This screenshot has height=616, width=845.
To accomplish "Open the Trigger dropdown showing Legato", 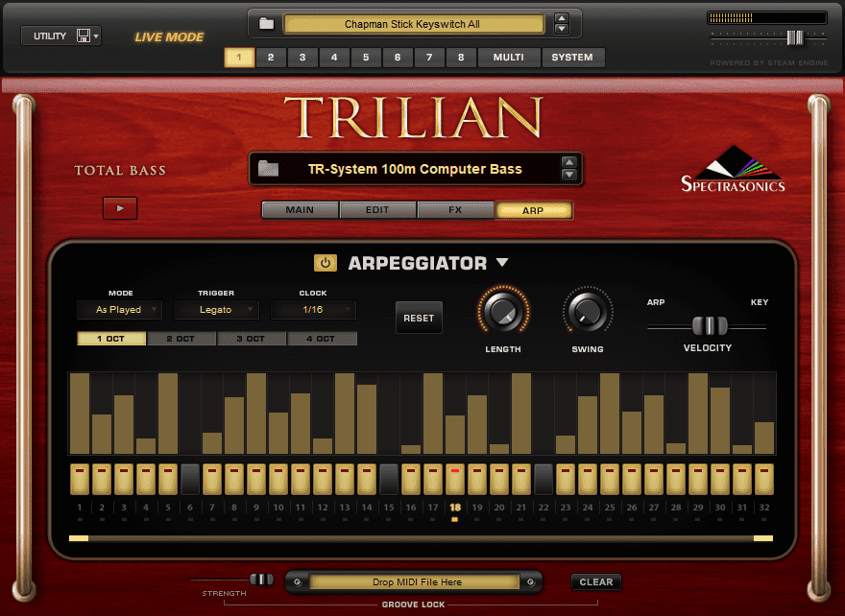I will [216, 310].
